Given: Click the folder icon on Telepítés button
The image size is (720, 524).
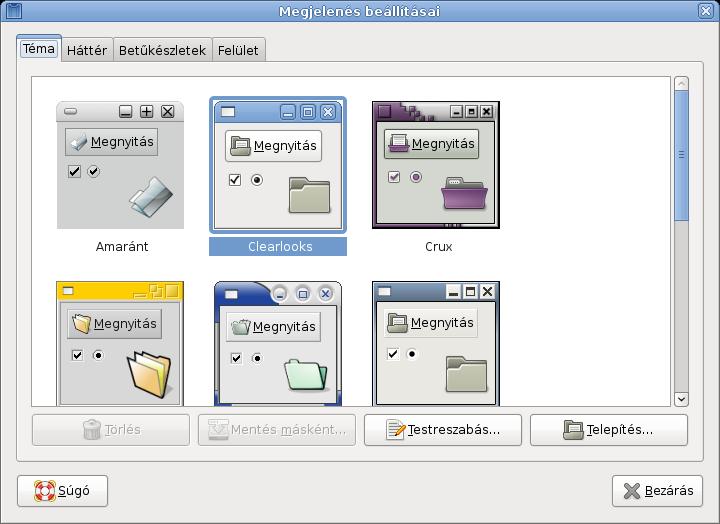Looking at the screenshot, I should [573, 431].
